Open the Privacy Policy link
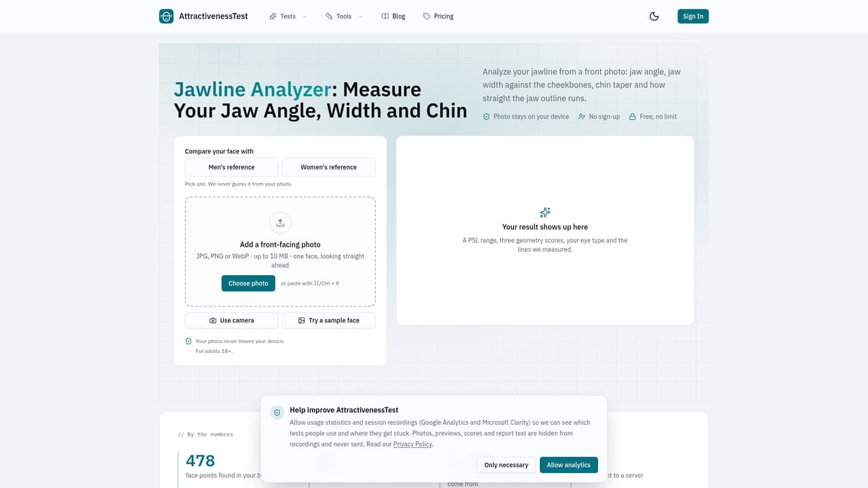 tap(412, 444)
